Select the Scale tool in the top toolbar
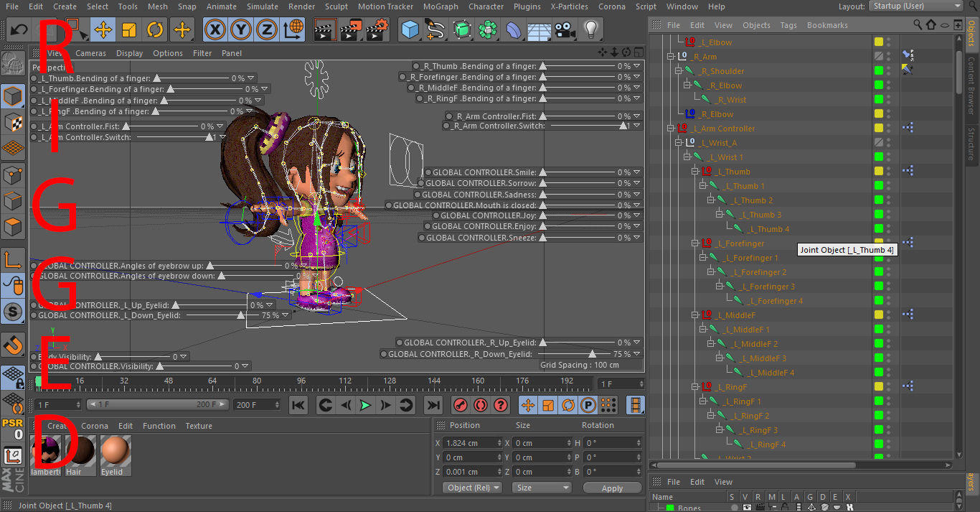The image size is (980, 512). [129, 30]
